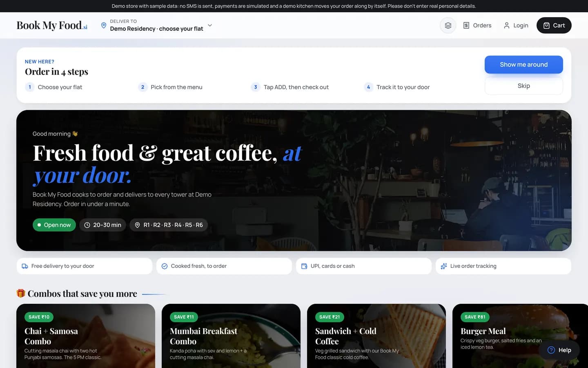The height and width of the screenshot is (368, 588).
Task: Click the SAVE ₹11 badge
Action: [x=184, y=317]
